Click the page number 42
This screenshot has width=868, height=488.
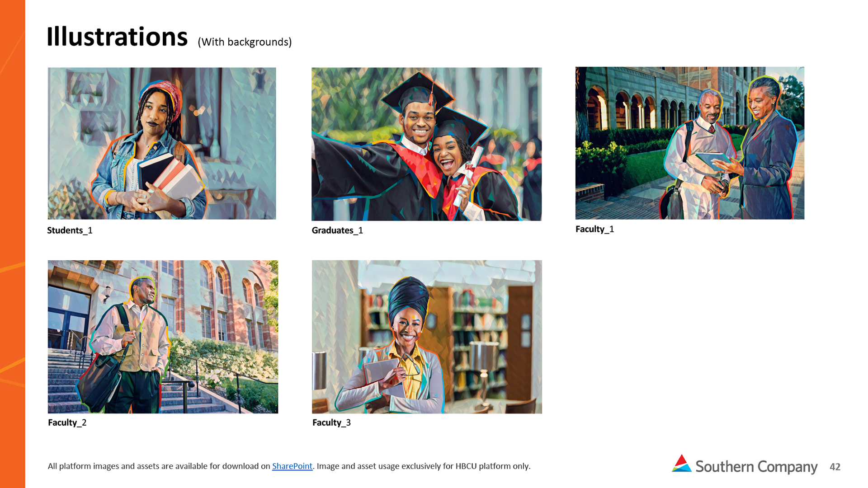point(835,467)
